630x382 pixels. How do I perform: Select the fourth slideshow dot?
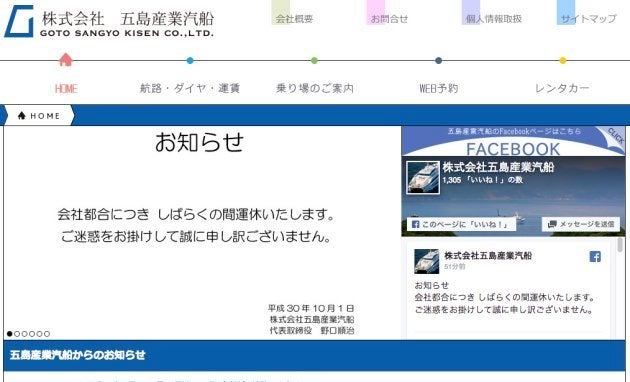tap(32, 334)
